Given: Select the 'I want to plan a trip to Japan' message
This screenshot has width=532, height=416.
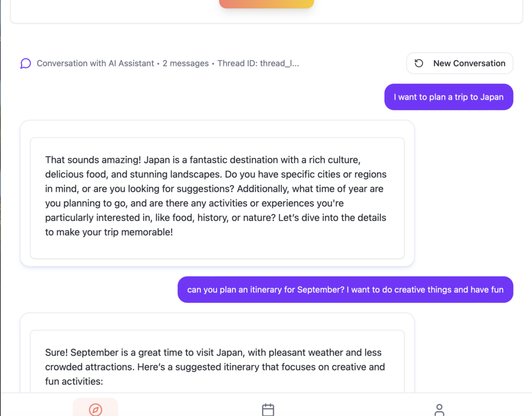Looking at the screenshot, I should coord(448,97).
